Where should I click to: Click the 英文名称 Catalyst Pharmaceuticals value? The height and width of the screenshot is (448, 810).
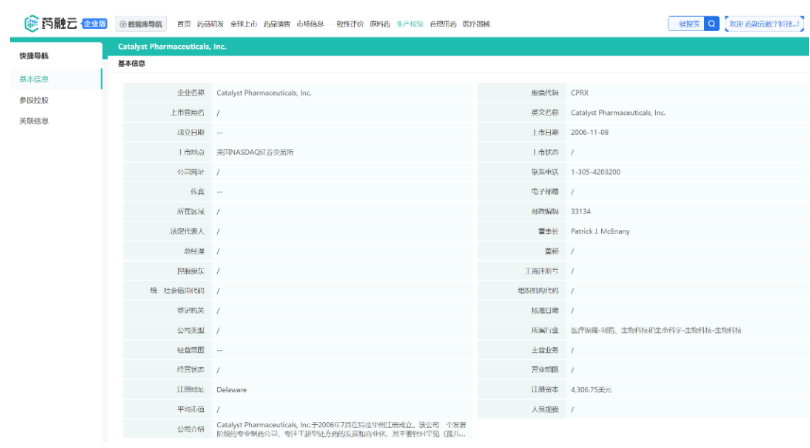tap(618, 113)
